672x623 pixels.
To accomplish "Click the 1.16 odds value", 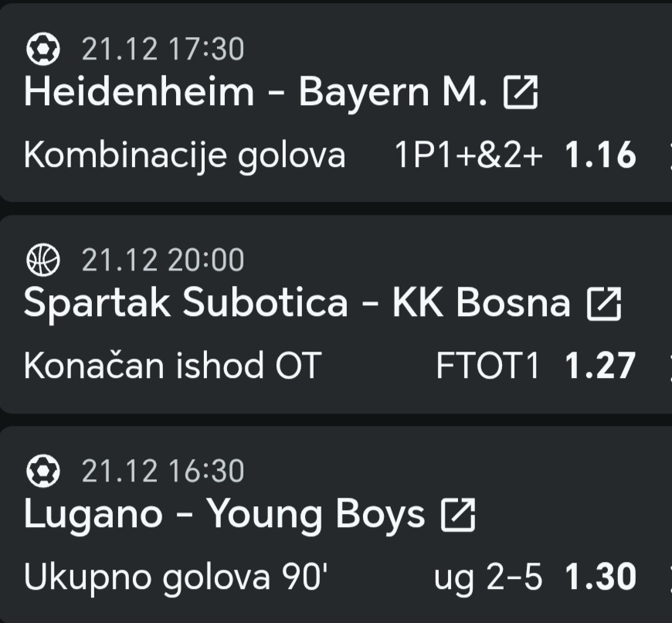I will 600,156.
